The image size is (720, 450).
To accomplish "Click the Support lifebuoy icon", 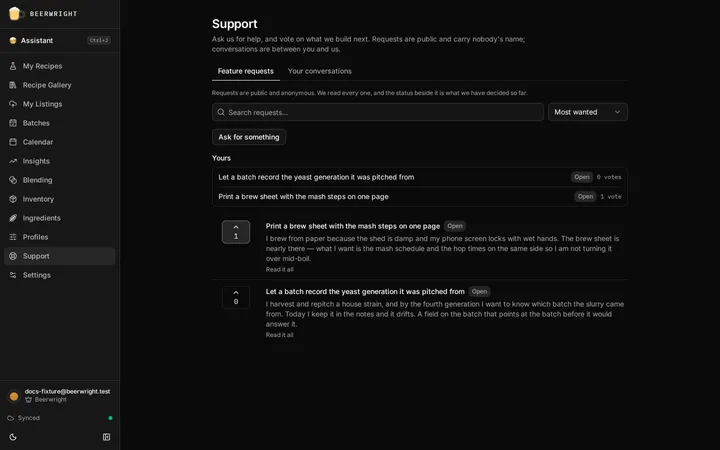I will [13, 256].
